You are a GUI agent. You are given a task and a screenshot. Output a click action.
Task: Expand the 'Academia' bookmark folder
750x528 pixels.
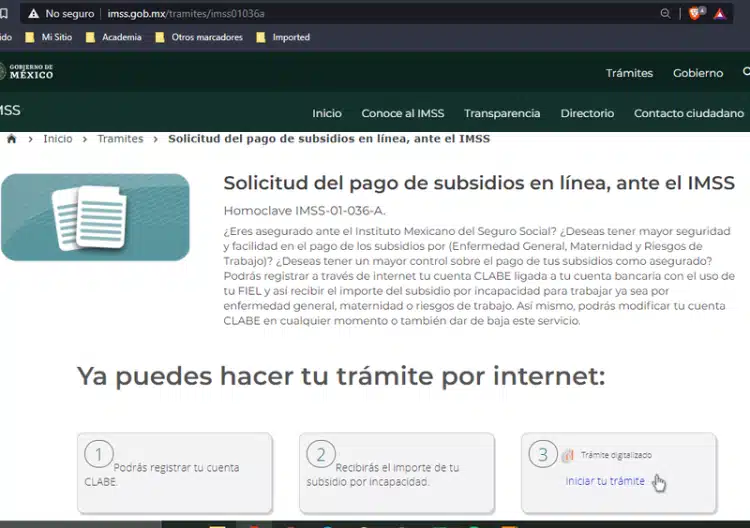(113, 37)
